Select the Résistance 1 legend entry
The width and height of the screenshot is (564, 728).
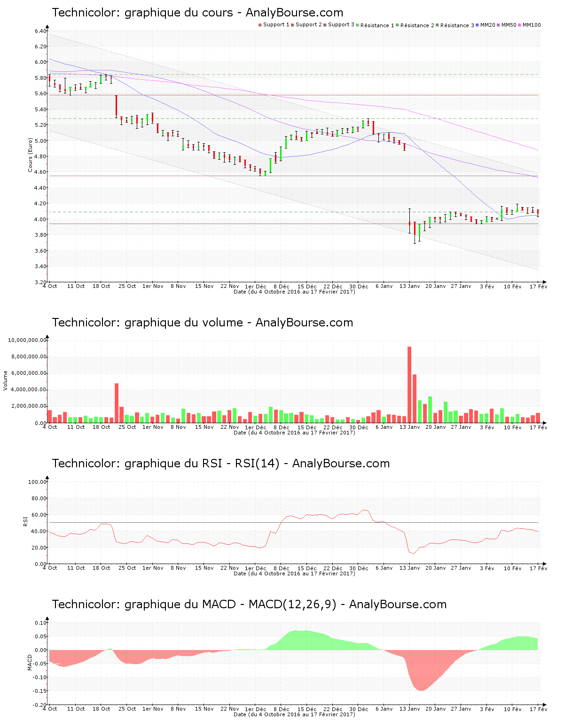375,25
